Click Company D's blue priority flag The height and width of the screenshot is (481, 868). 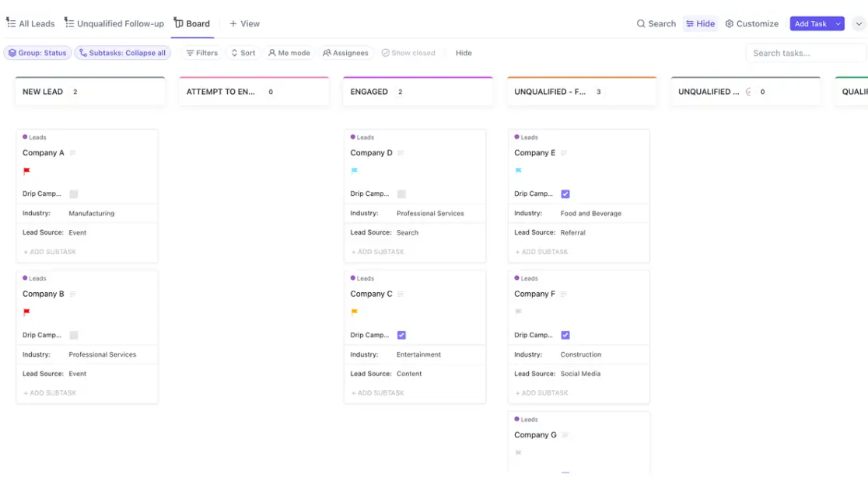click(355, 171)
